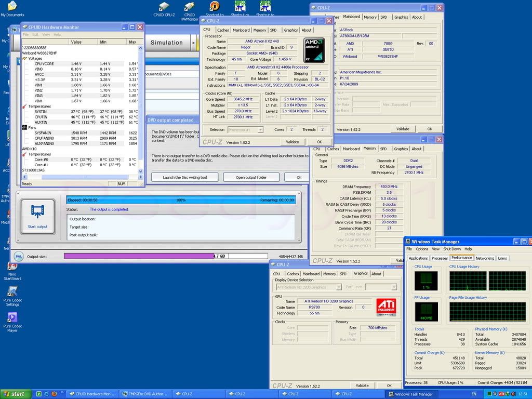Click the Fans category icon in HWMonitor
This screenshot has height=399, width=532.
[x=24, y=128]
